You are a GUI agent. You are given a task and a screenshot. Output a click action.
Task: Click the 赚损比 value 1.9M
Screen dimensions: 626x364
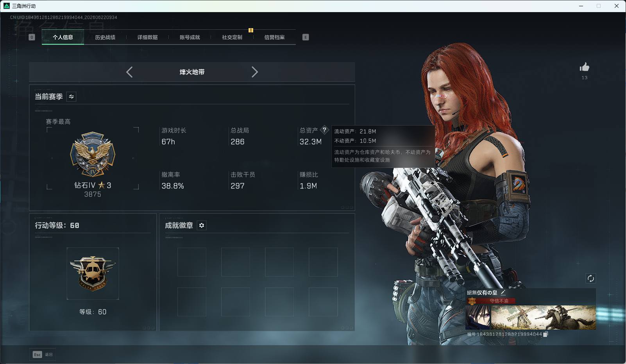(308, 186)
